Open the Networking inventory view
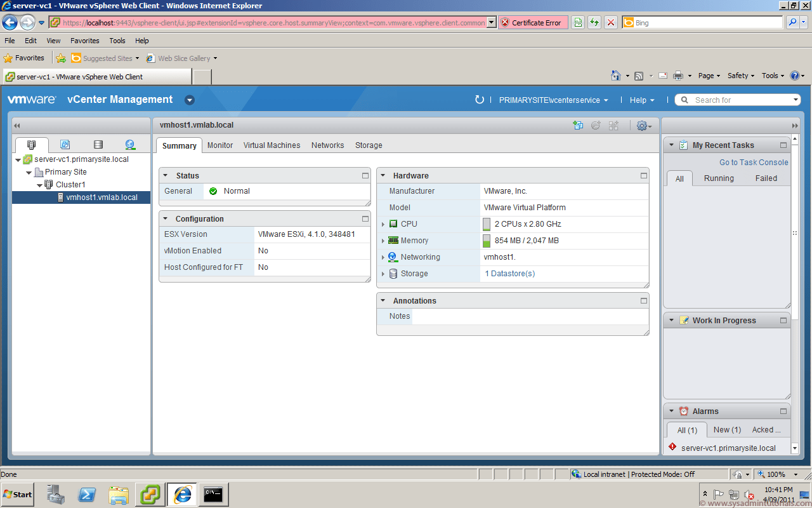 coord(130,144)
